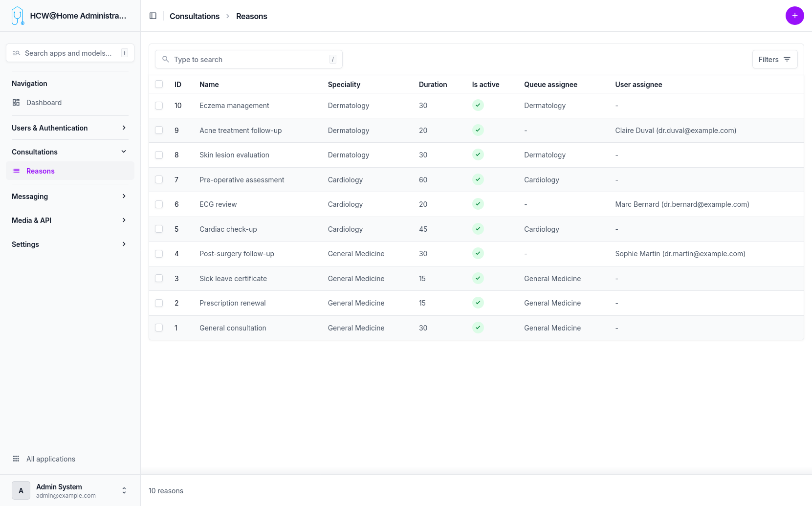Tick the select-all checkbox in table header
The width and height of the screenshot is (812, 506).
pyautogui.click(x=159, y=85)
